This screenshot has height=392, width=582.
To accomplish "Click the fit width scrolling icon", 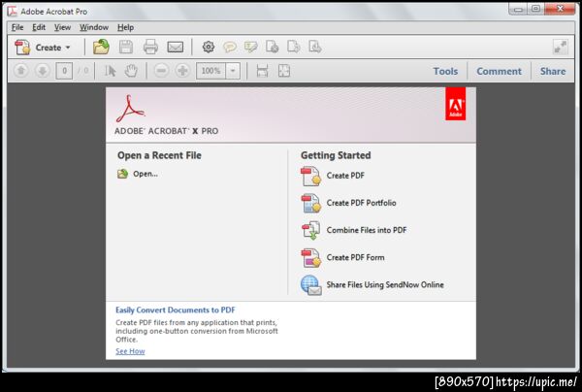I will (x=263, y=71).
